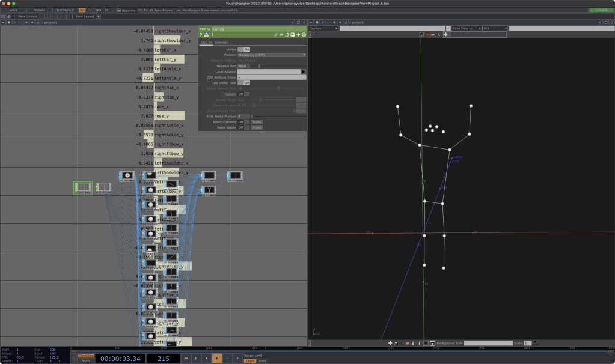Click the viewer home view icon
Image resolution: width=615 pixels, height=364 pixels.
coord(421,35)
